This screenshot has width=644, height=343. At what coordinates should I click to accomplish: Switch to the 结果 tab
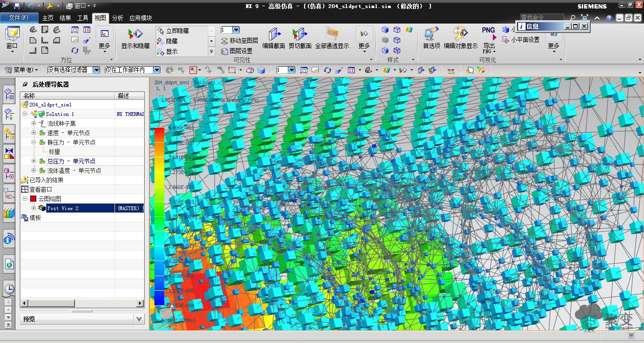click(x=66, y=18)
